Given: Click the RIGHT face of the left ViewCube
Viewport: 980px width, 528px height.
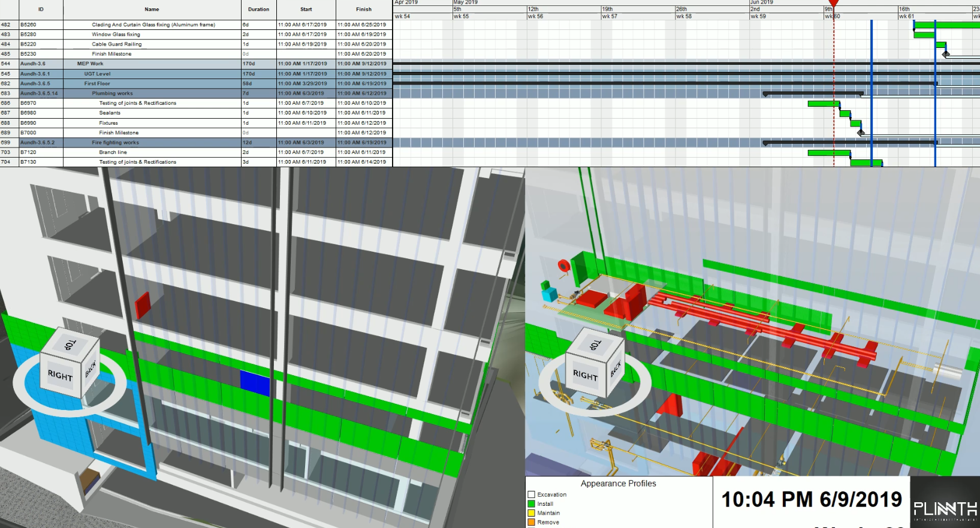Looking at the screenshot, I should [60, 376].
